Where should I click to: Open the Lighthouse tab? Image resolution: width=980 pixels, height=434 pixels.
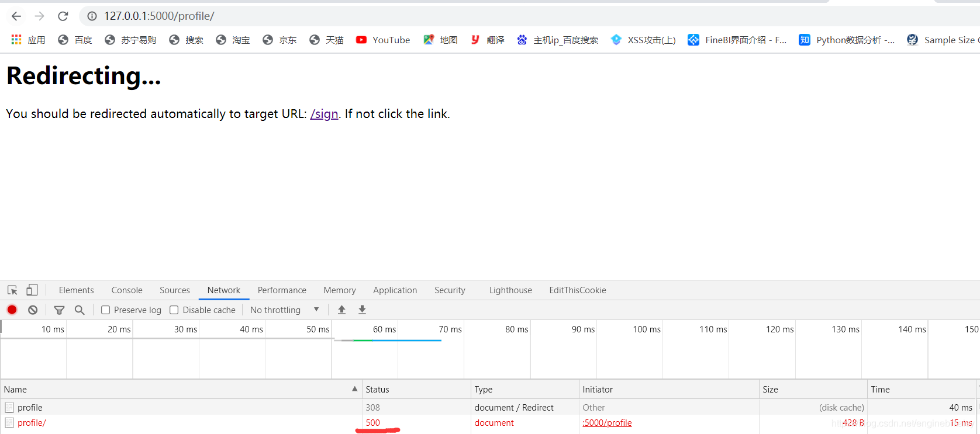click(510, 290)
